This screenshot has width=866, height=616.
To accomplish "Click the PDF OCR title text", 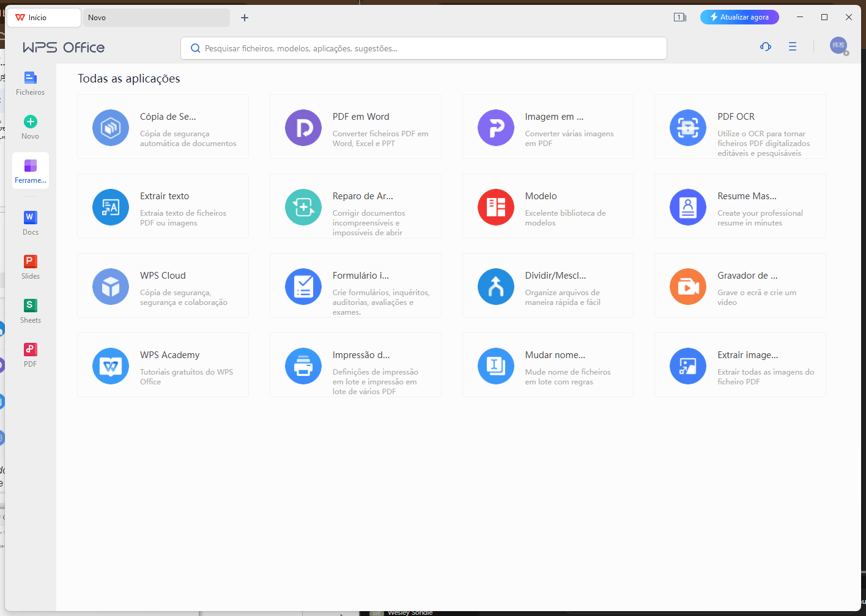I will 736,117.
